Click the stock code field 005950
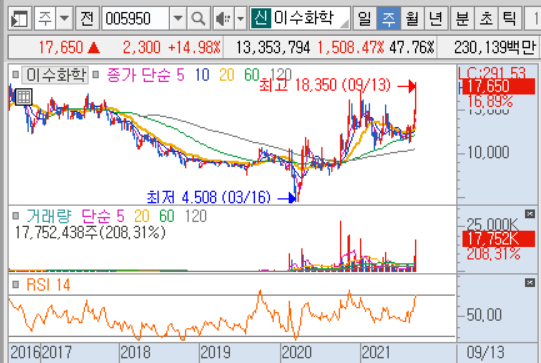Screen dimensions: 541x363 136,18
